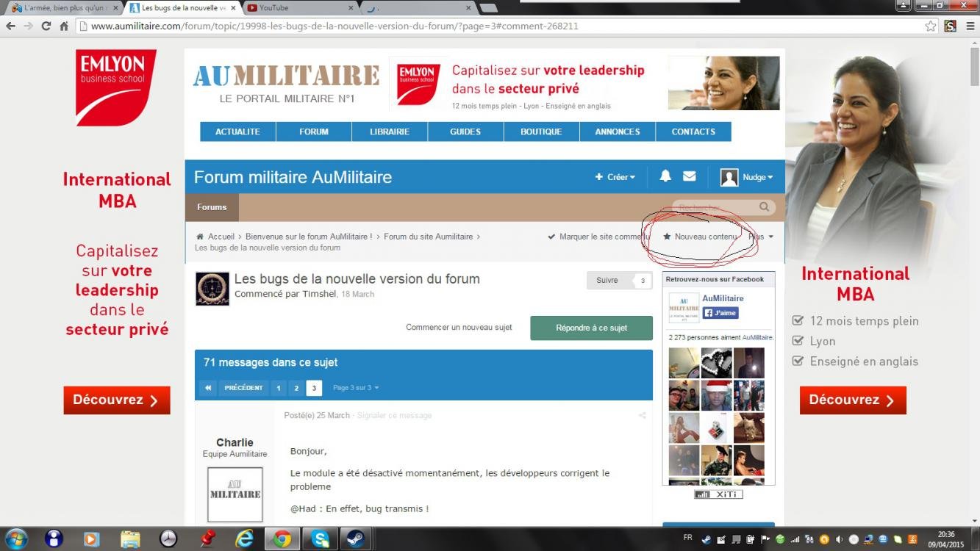Click Facebook J'aime like button
This screenshot has width=980, height=551.
pos(720,313)
